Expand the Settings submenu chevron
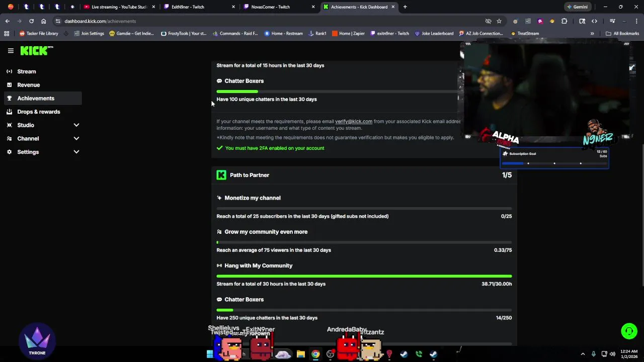The width and height of the screenshot is (644, 362). (x=76, y=152)
